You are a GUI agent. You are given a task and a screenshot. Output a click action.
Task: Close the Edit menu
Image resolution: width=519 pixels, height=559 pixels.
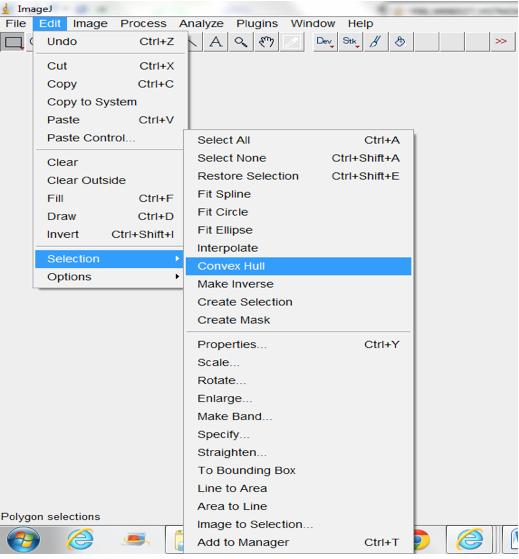click(50, 24)
